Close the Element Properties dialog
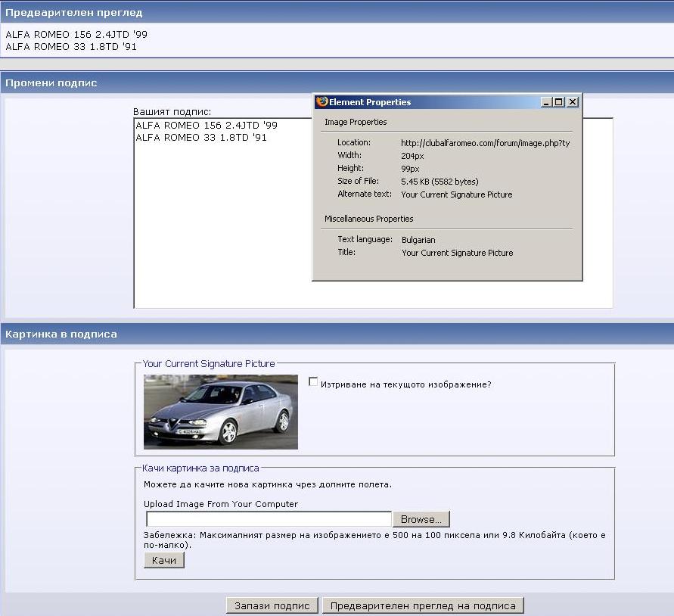 (x=573, y=102)
